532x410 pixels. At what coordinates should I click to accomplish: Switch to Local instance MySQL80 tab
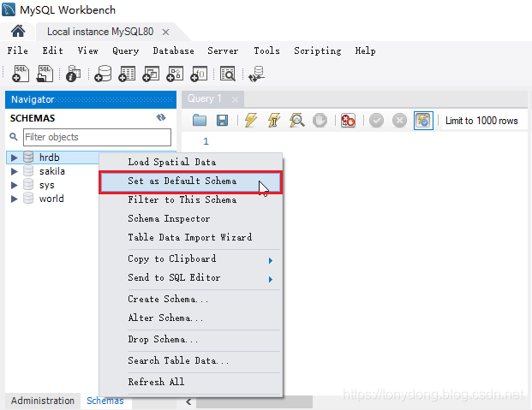tap(100, 32)
